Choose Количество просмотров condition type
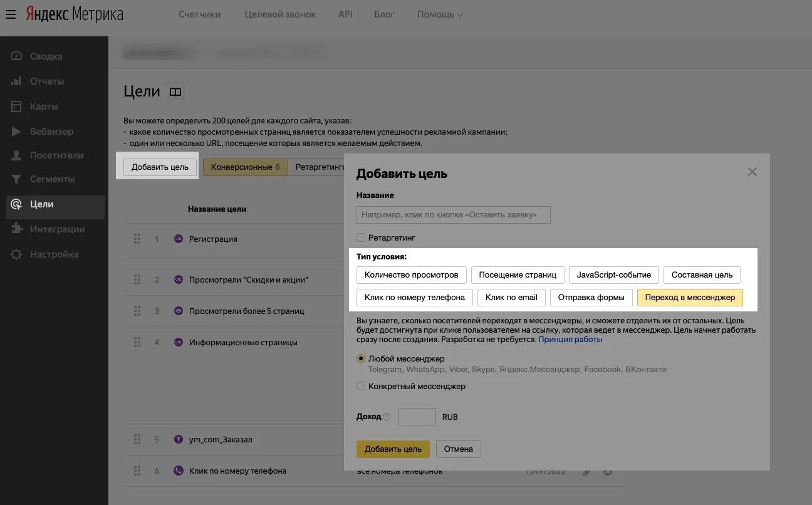The width and height of the screenshot is (812, 505). coord(412,275)
